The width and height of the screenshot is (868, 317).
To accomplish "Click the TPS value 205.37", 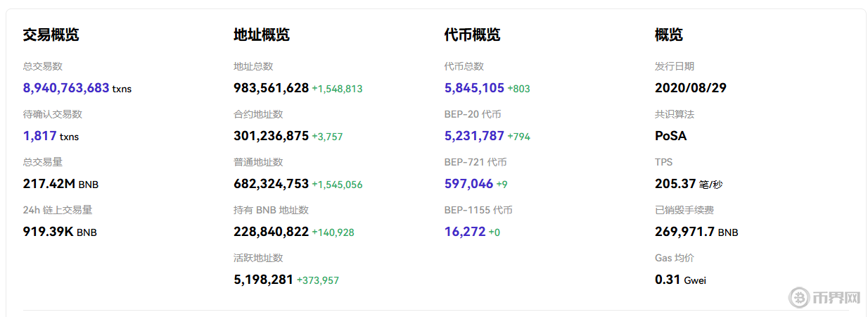I will [675, 184].
